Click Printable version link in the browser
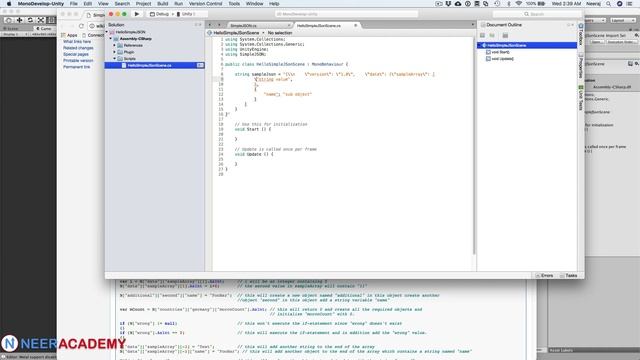The width and height of the screenshot is (640, 360). pyautogui.click(x=78, y=60)
